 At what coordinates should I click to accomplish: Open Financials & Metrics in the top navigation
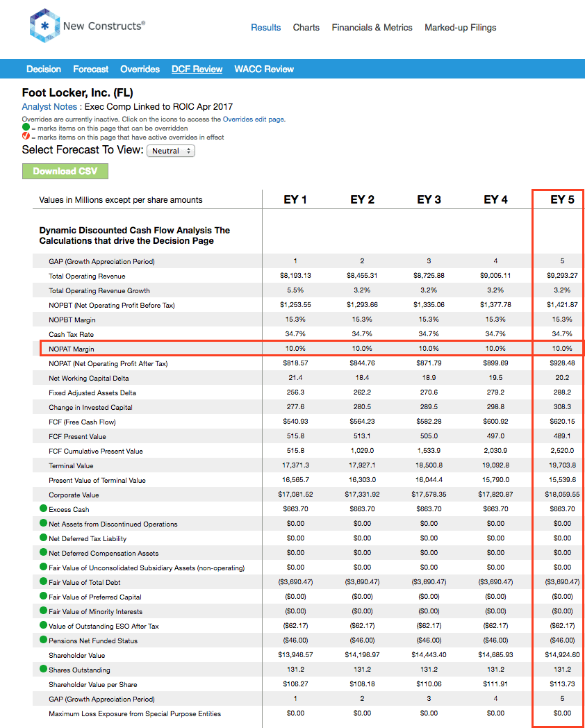coord(372,27)
